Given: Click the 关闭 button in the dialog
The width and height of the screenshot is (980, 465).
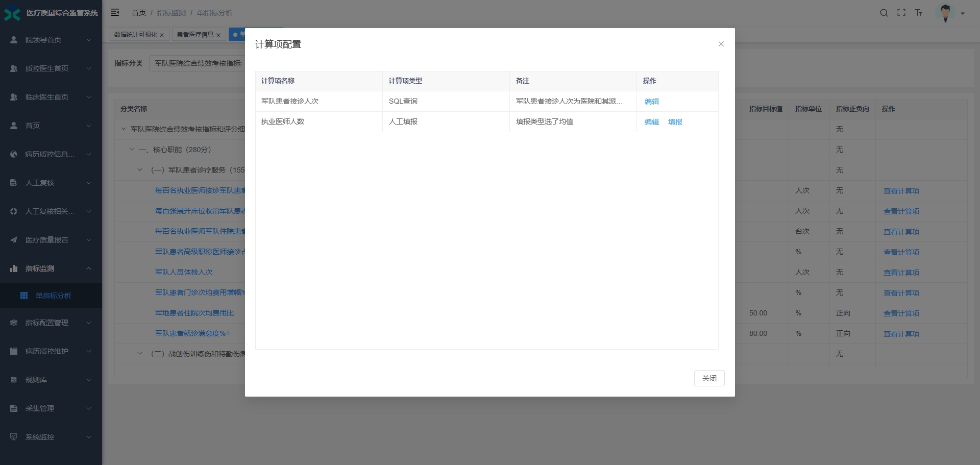Looking at the screenshot, I should click(x=709, y=378).
